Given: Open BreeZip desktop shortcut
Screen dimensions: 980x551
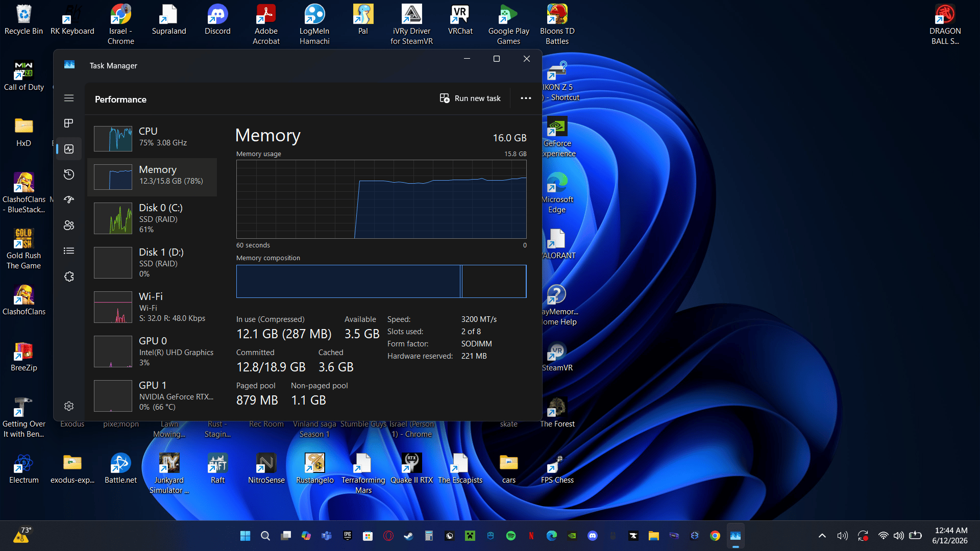Looking at the screenshot, I should coord(23,357).
